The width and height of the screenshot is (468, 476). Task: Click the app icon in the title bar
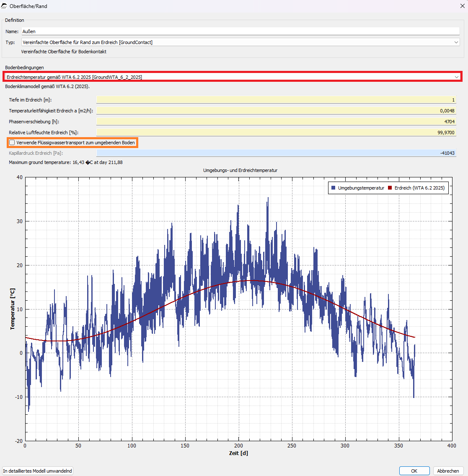click(x=4, y=6)
